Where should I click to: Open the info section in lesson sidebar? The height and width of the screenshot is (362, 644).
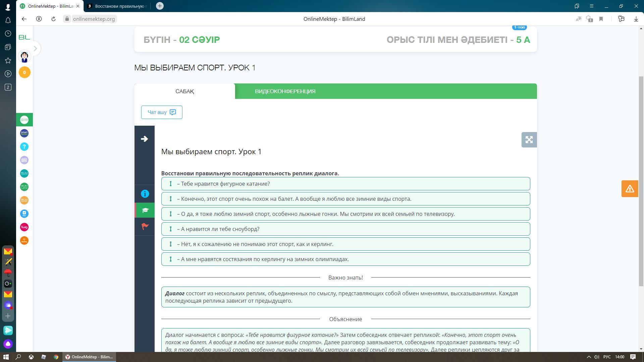coord(145,194)
